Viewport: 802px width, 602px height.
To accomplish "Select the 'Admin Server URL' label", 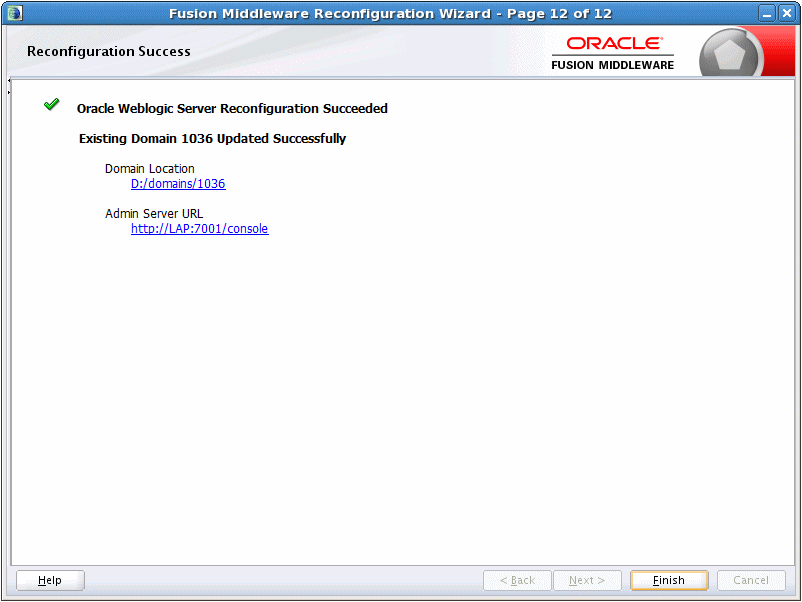I will click(154, 214).
